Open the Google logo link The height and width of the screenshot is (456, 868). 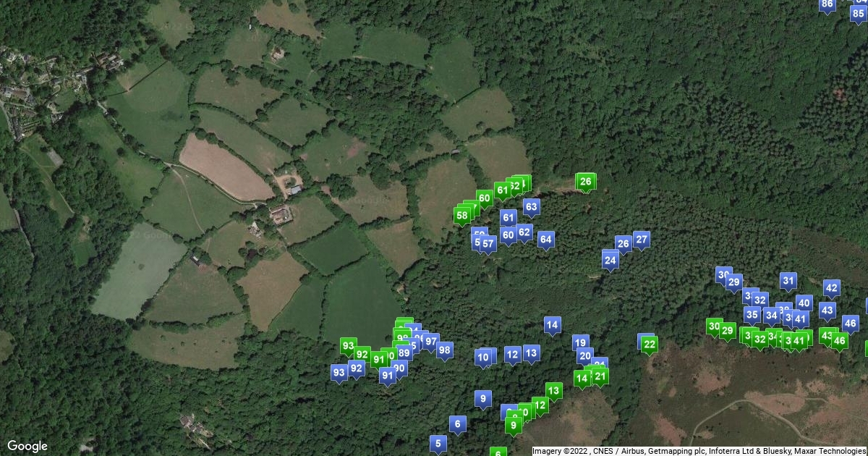coord(27,446)
